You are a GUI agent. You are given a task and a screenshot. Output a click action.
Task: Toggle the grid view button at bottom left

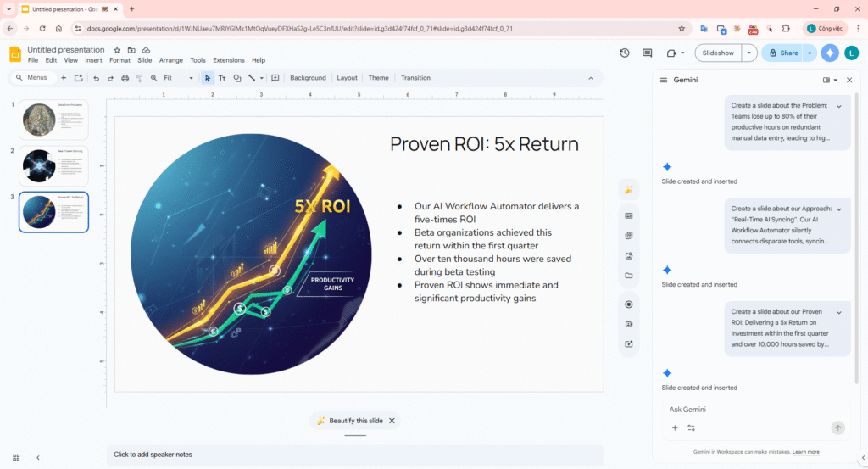(14, 457)
